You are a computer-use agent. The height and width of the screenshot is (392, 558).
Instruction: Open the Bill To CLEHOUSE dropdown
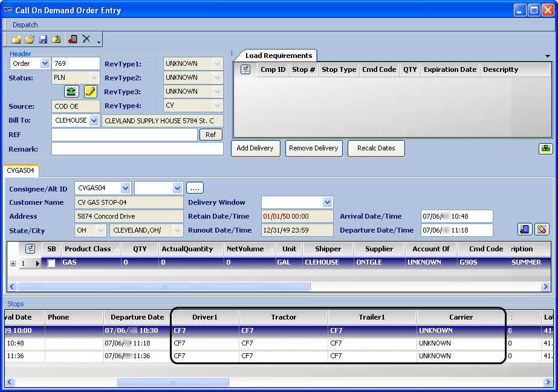[x=94, y=121]
